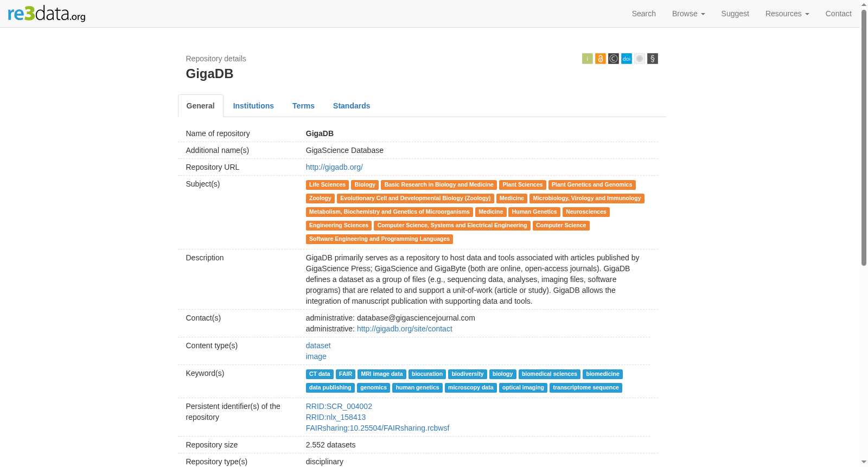Click the Engineering Sciences subject tag
This screenshot has height=467, width=868.
tap(339, 226)
